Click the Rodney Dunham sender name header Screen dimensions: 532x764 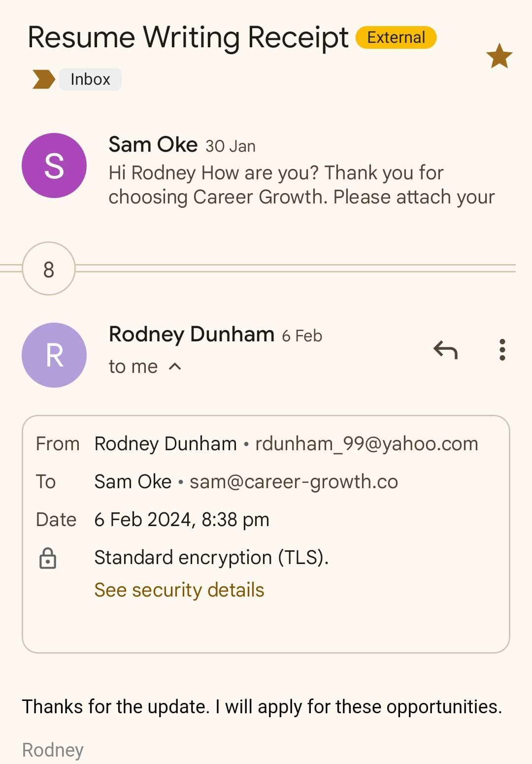tap(191, 334)
